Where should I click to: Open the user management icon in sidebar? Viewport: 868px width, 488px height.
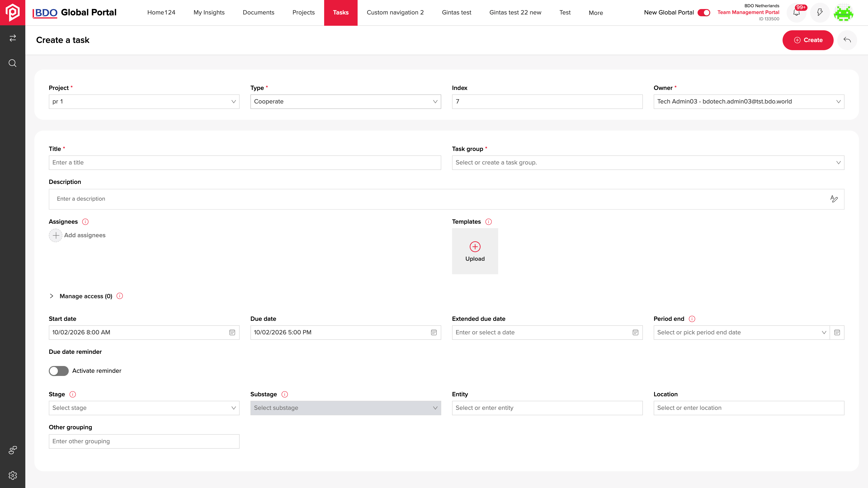[12, 450]
